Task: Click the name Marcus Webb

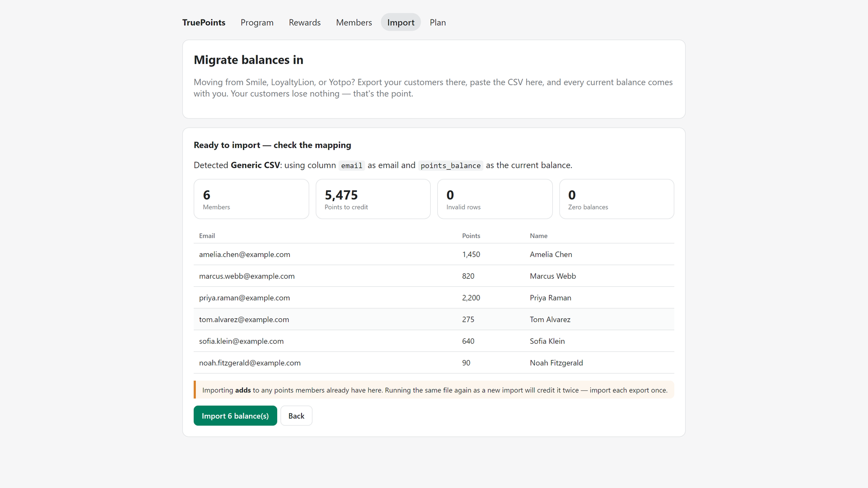Action: (553, 276)
